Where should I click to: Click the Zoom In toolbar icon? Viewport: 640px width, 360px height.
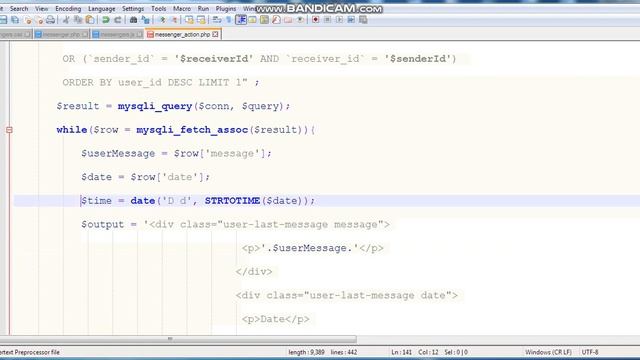162,20
